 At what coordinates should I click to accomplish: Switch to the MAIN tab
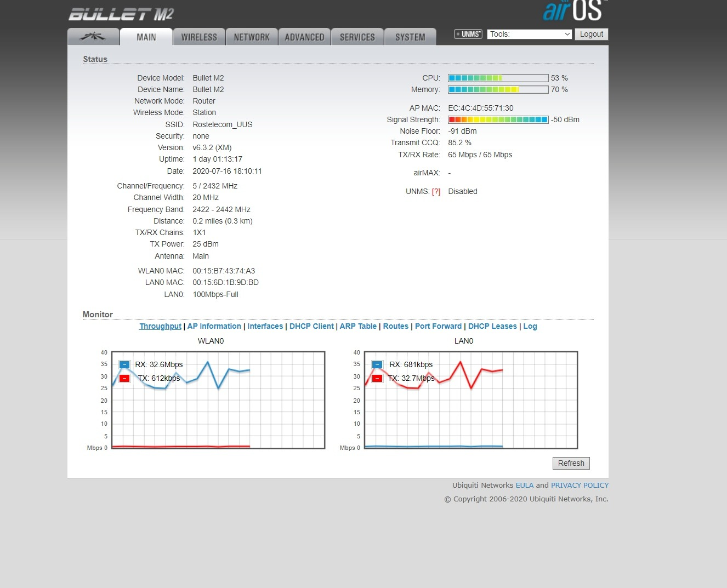[146, 37]
